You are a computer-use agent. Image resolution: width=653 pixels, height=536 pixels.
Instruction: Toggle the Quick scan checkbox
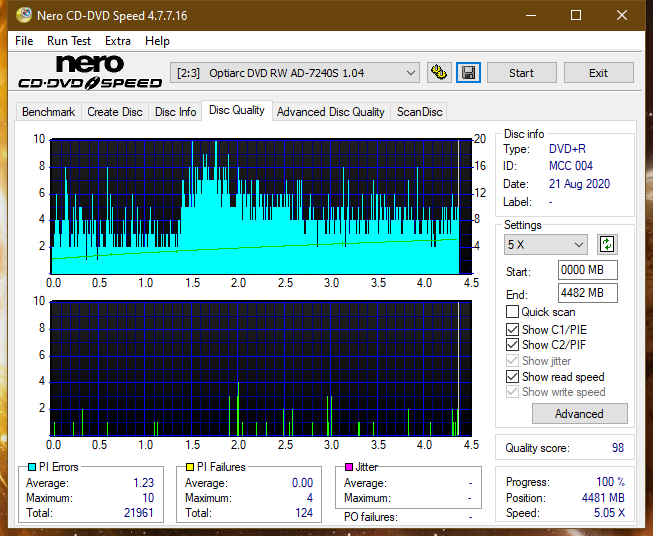pyautogui.click(x=512, y=312)
